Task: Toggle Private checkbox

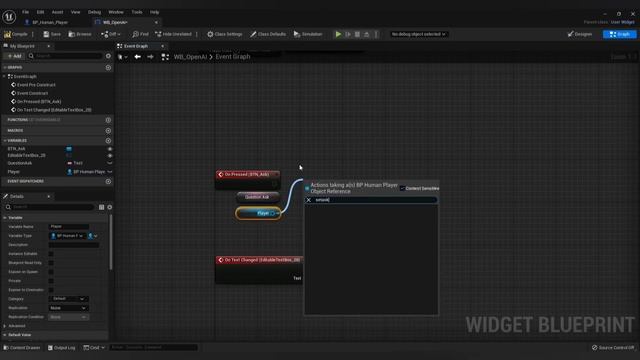Action: point(51,281)
